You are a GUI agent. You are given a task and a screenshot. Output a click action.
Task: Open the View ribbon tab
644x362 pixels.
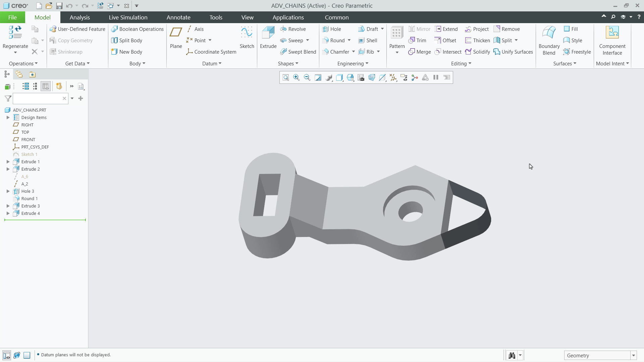point(248,17)
